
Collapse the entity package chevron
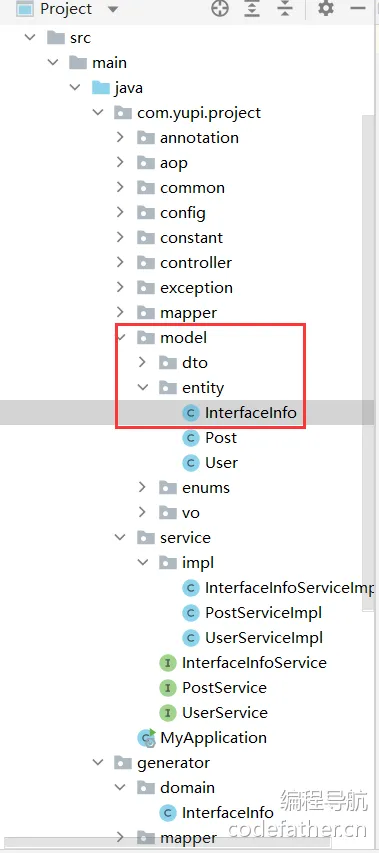pyautogui.click(x=142, y=388)
